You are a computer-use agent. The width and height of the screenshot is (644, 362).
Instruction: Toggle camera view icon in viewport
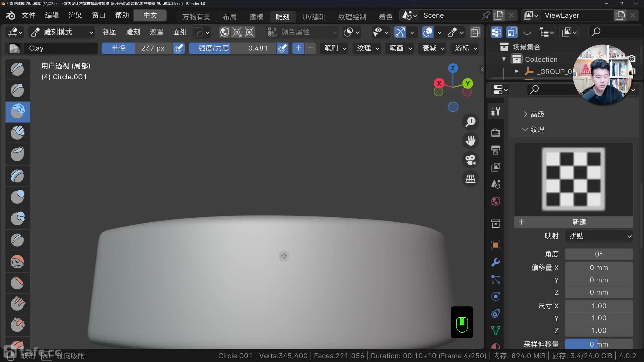(470, 160)
